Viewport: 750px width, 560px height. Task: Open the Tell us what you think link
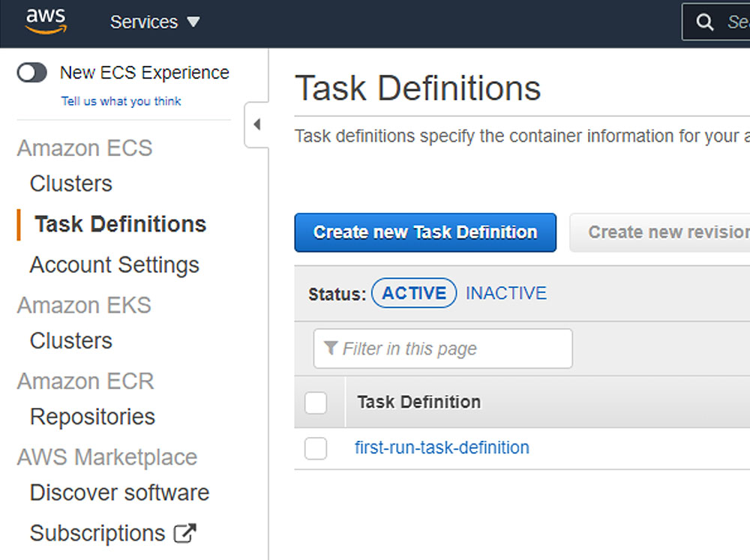click(x=121, y=101)
